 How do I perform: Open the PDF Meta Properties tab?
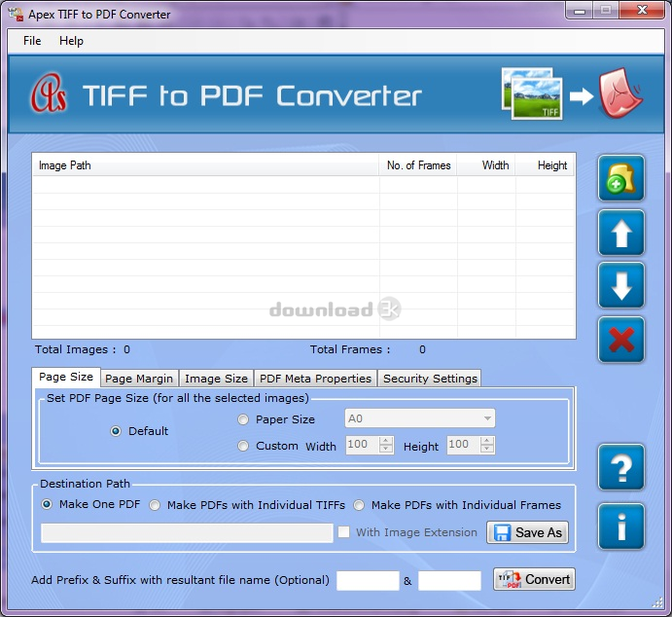[315, 379]
